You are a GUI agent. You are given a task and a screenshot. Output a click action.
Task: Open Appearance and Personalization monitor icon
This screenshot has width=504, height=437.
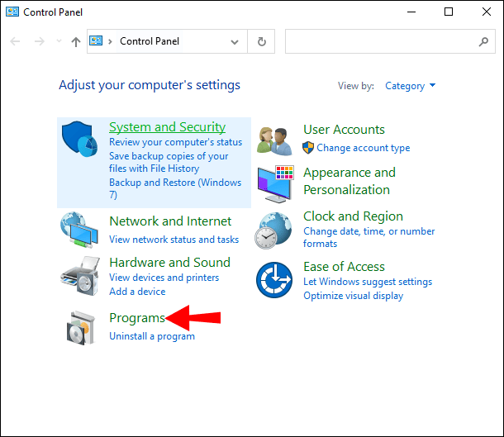pos(275,182)
